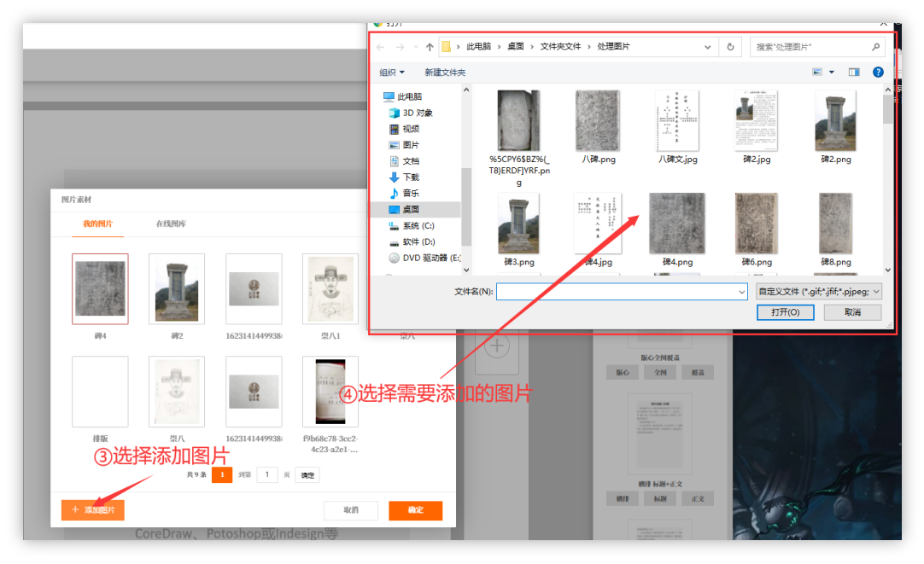924x564 pixels.
Task: Switch to the 我的图片 tab
Action: point(98,224)
